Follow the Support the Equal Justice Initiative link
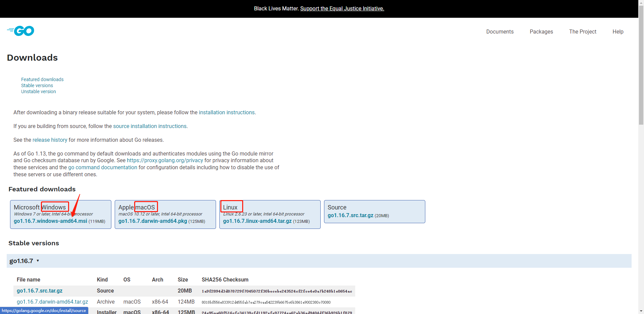This screenshot has height=314, width=644. (342, 8)
